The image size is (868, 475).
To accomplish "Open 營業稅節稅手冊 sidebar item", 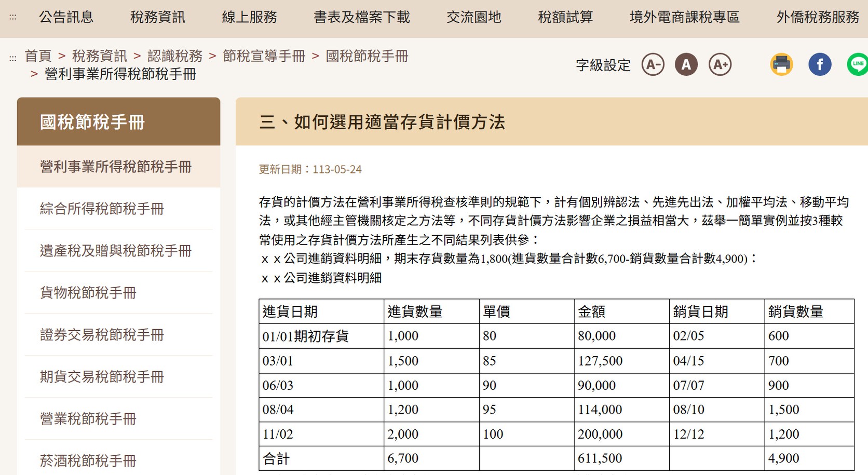I will (118, 419).
